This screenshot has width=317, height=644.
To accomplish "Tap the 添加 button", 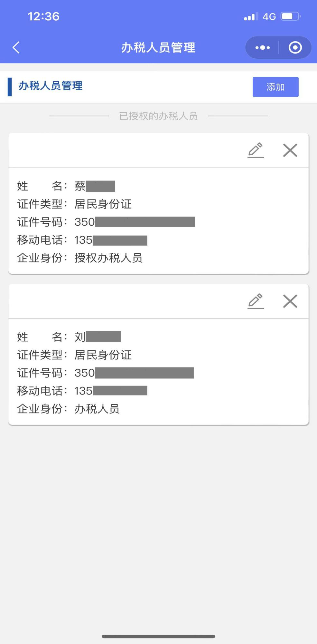I will [275, 87].
